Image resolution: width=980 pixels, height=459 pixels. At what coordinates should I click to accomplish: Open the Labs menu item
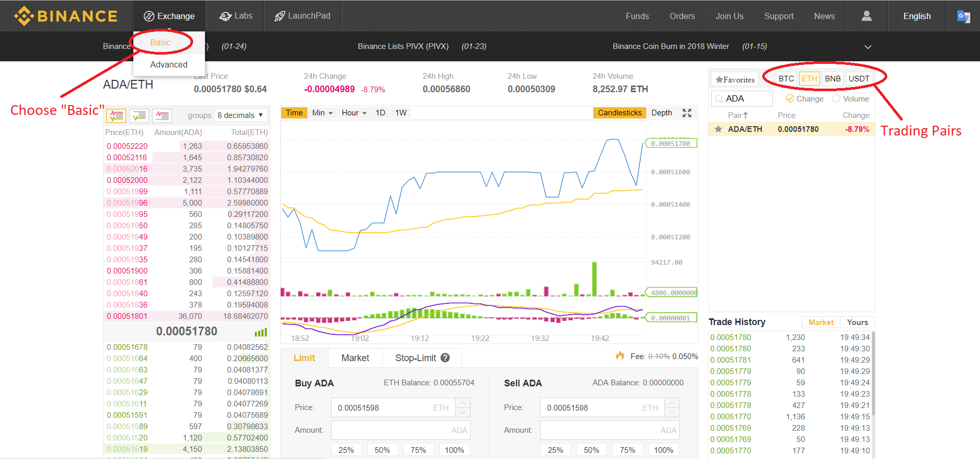pyautogui.click(x=235, y=16)
